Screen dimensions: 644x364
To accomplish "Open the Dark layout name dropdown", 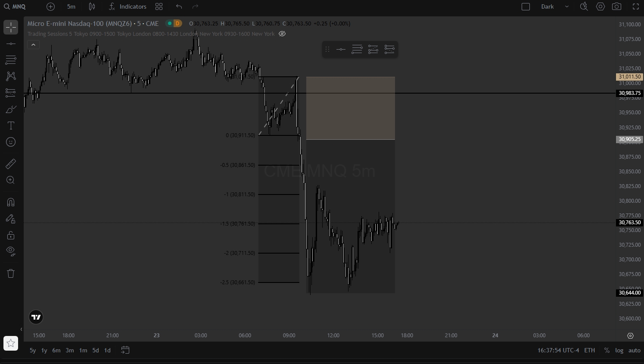I will tap(548, 6).
